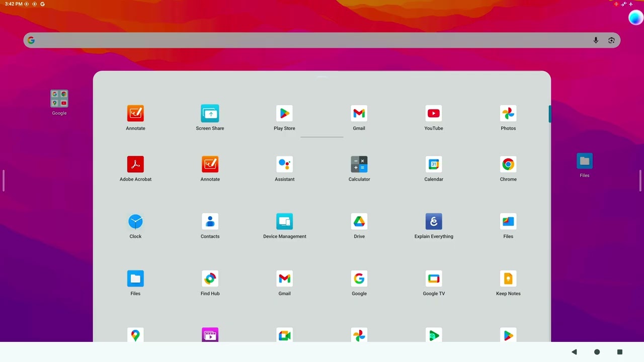Image resolution: width=644 pixels, height=362 pixels.
Task: Open the Gmail app next to YouTube
Action: 359,114
